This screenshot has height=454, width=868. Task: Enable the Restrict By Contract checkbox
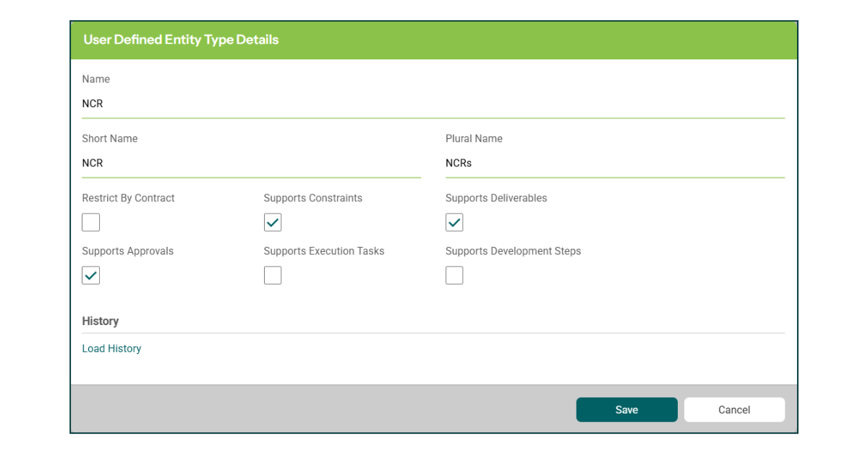click(91, 222)
